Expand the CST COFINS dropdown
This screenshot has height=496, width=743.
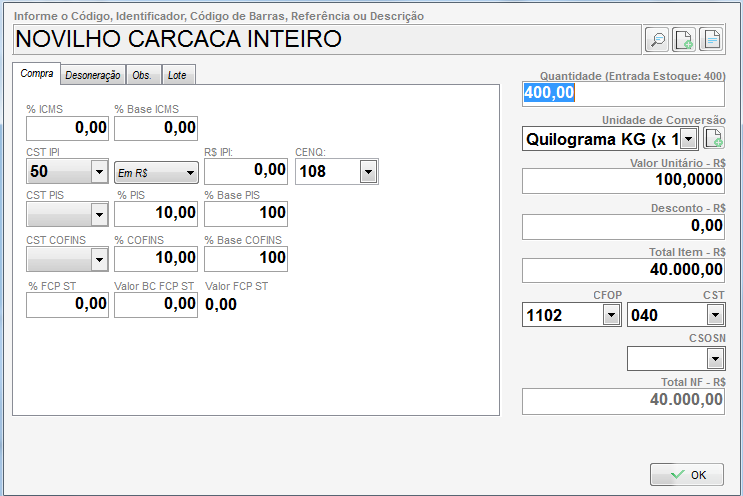[99, 259]
